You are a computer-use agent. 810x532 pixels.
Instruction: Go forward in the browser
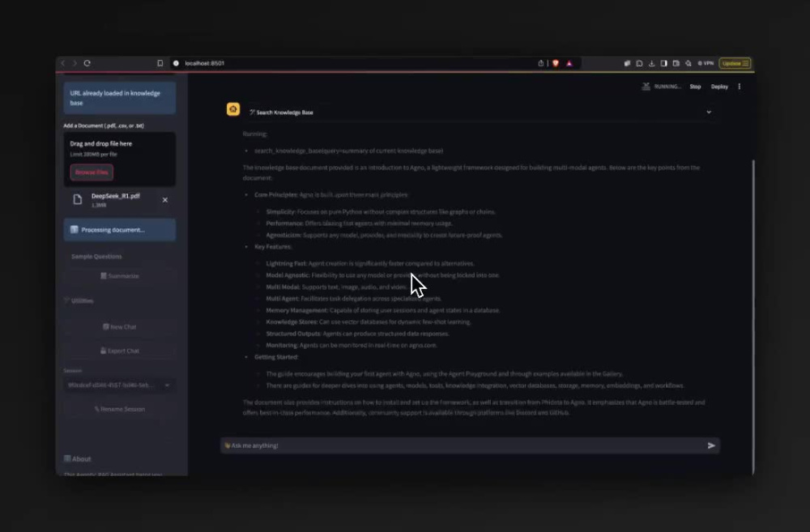pyautogui.click(x=75, y=63)
